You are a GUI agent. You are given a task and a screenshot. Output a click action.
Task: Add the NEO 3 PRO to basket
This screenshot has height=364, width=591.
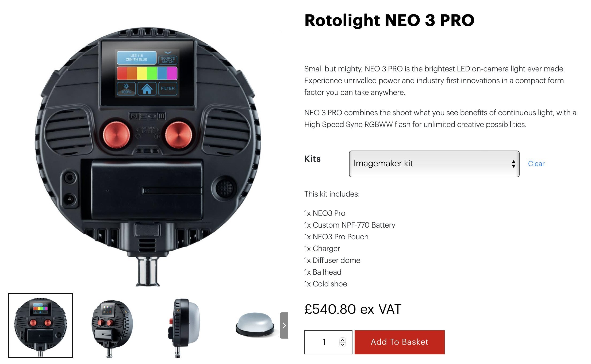(x=400, y=342)
